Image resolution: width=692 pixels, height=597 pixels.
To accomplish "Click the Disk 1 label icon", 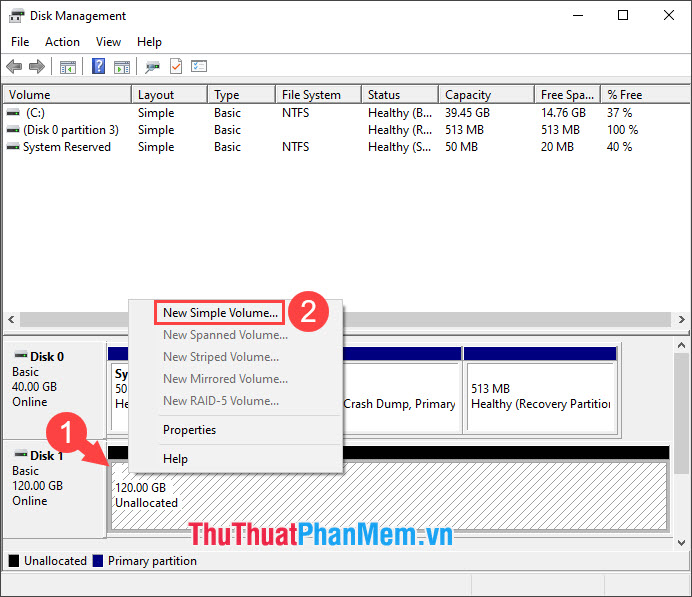I will [x=21, y=454].
